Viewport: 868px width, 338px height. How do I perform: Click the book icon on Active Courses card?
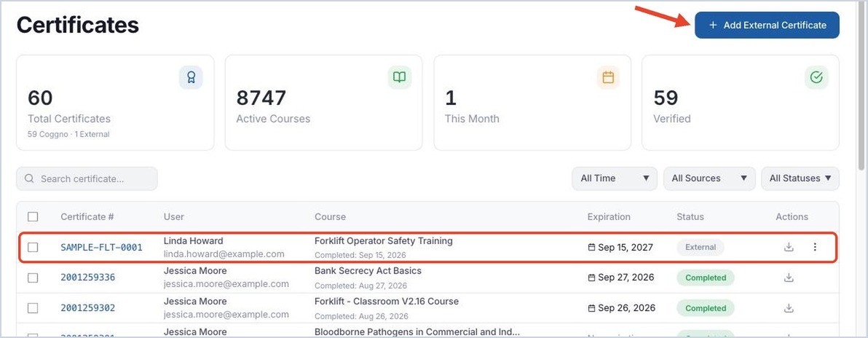[399, 77]
